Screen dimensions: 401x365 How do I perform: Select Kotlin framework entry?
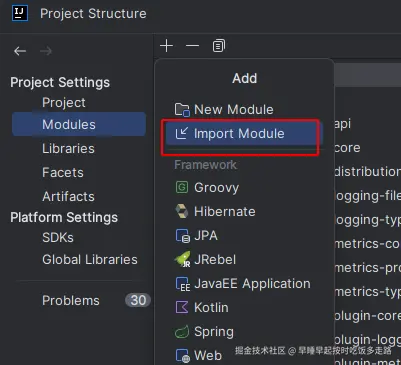point(244,307)
